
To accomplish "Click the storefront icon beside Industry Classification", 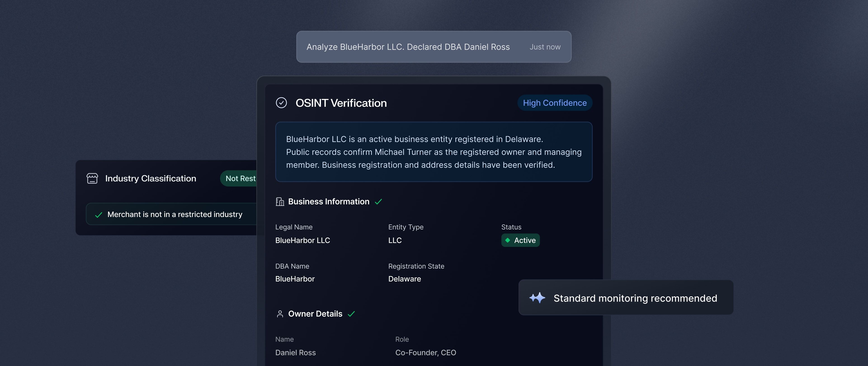I will pyautogui.click(x=92, y=178).
